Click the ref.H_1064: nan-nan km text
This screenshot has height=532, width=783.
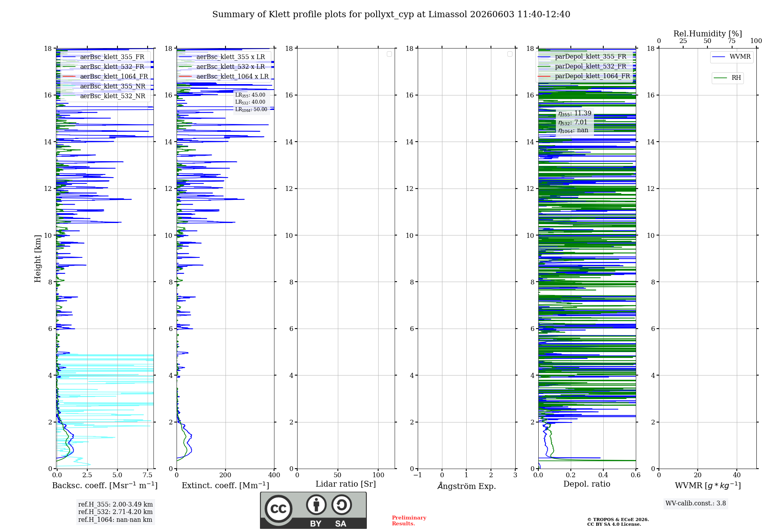(115, 520)
